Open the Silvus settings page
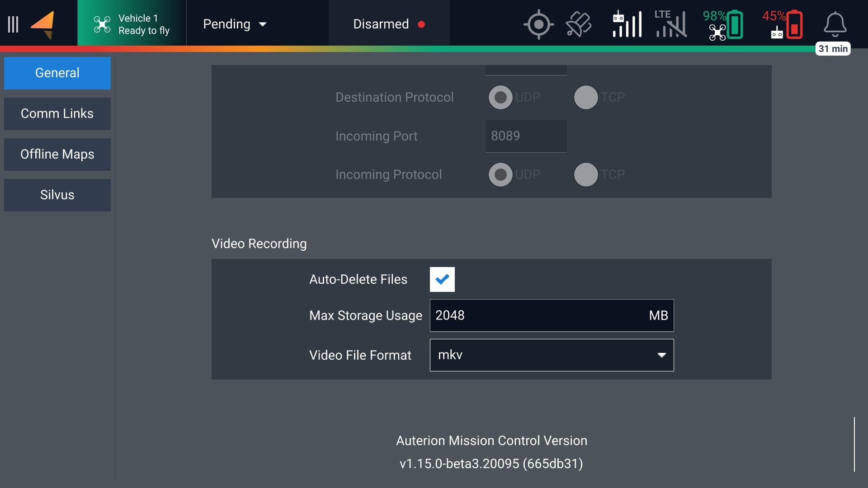Viewport: 868px width, 488px height. pos(57,195)
